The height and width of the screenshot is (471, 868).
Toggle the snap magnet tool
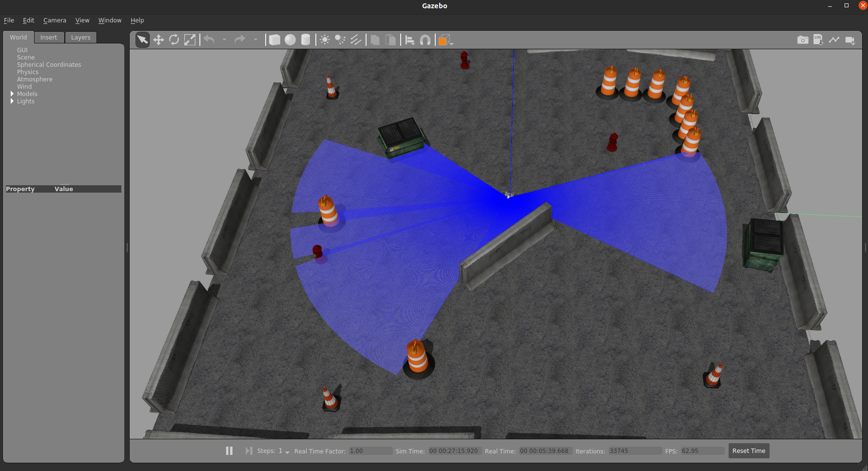coord(425,40)
